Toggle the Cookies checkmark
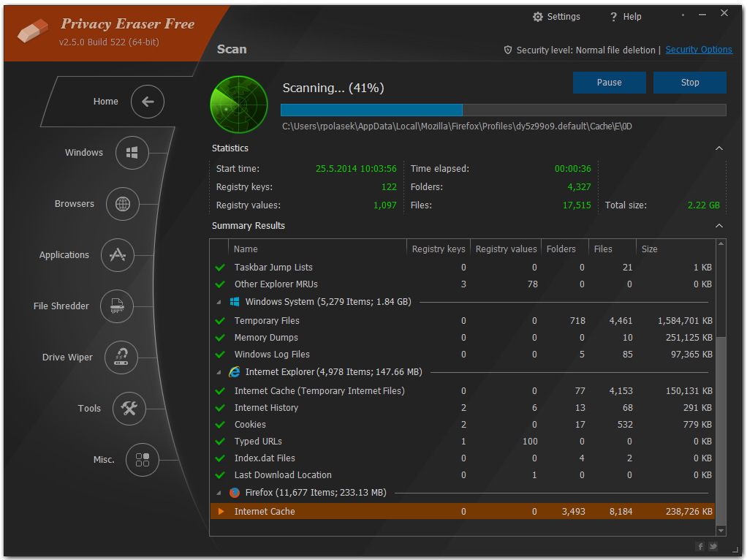The width and height of the screenshot is (747, 560). point(220,424)
